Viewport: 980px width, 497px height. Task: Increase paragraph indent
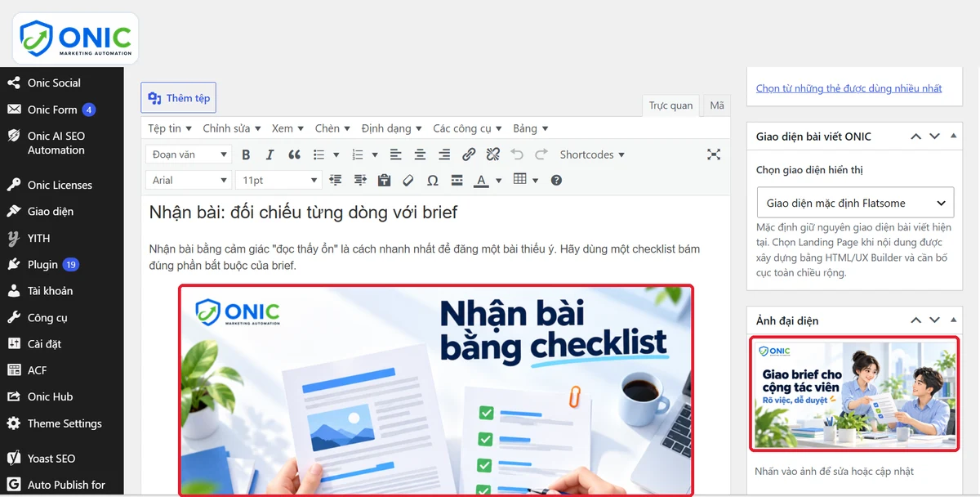[x=360, y=180]
